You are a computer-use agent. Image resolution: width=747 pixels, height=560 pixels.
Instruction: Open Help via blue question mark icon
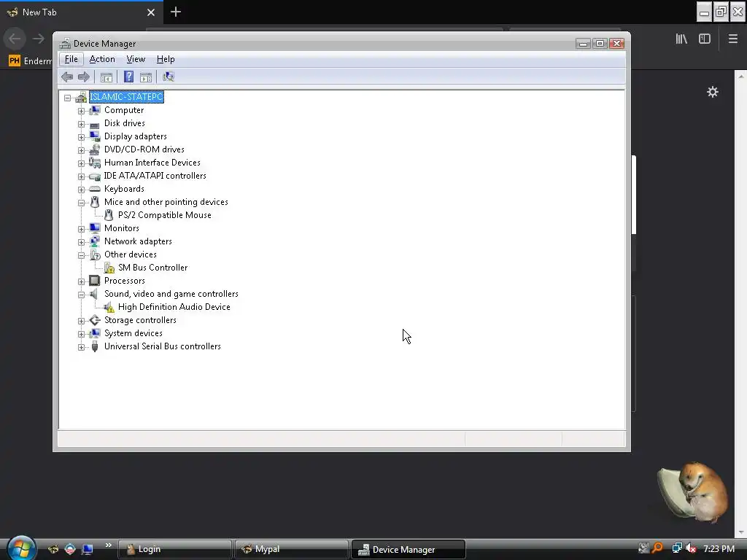tap(128, 77)
